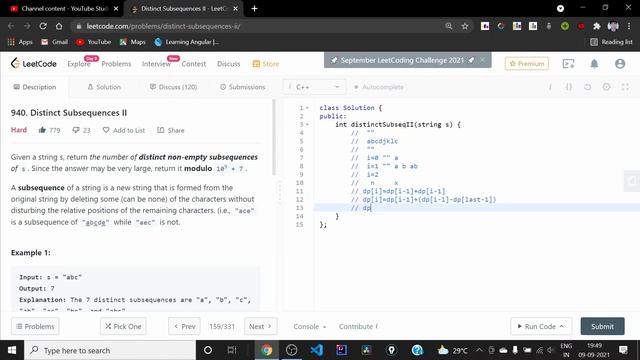Click the Premium button
Image resolution: width=640 pixels, height=360 pixels.
point(527,64)
